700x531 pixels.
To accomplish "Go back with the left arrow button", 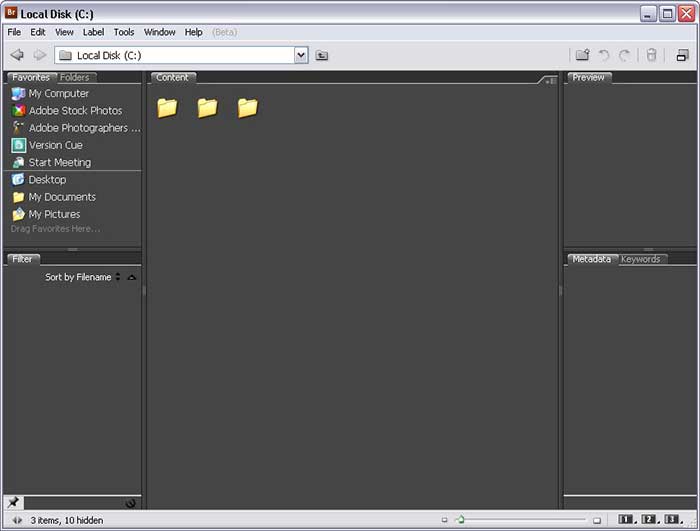I will point(17,55).
